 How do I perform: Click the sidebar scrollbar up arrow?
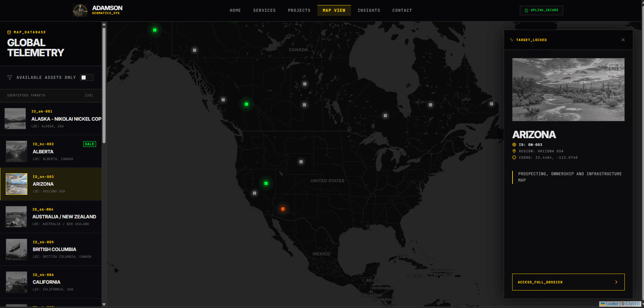(x=104, y=24)
